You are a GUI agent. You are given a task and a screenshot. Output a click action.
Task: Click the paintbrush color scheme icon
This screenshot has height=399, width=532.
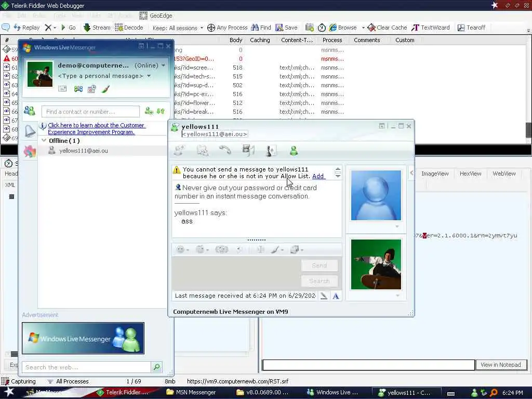(x=105, y=89)
